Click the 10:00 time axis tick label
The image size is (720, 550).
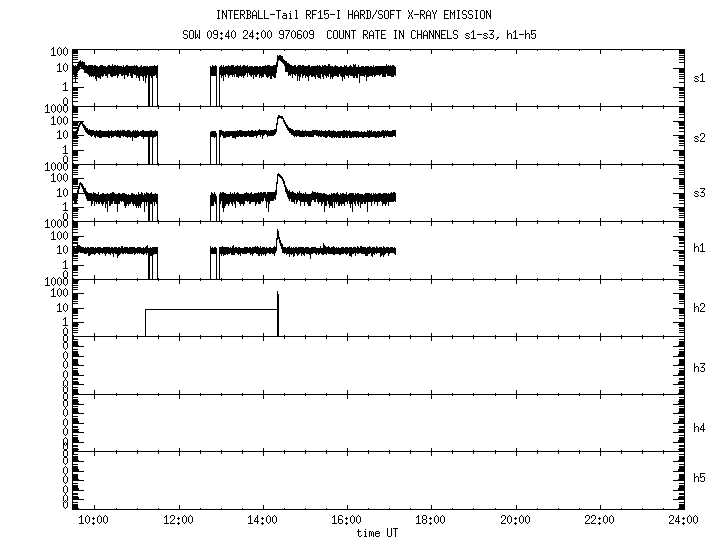pyautogui.click(x=93, y=520)
